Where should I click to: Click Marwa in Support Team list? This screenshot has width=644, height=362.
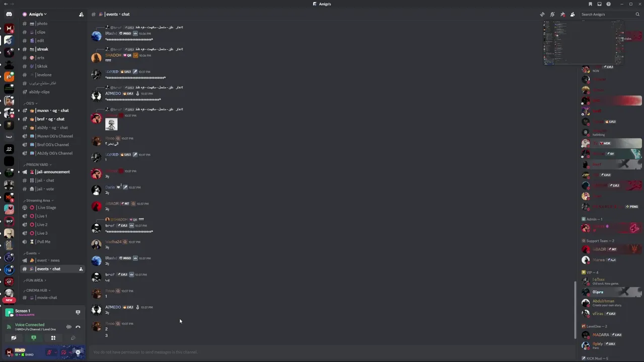pos(611,260)
